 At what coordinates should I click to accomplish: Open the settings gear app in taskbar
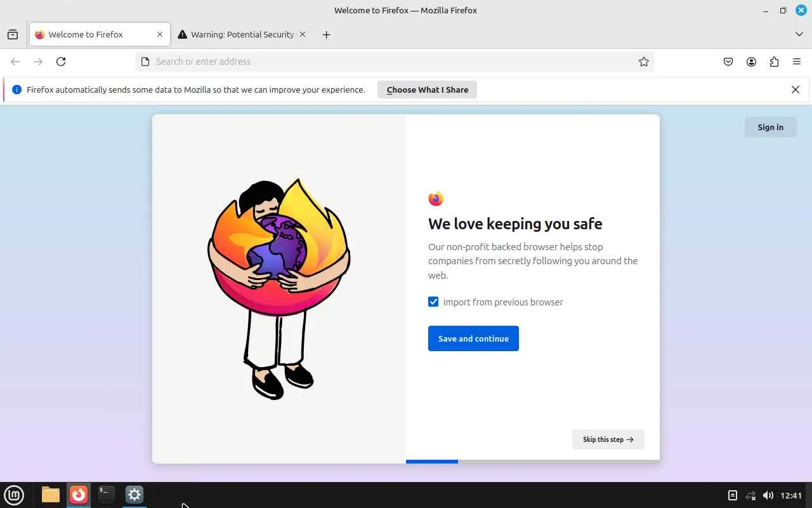pos(134,495)
